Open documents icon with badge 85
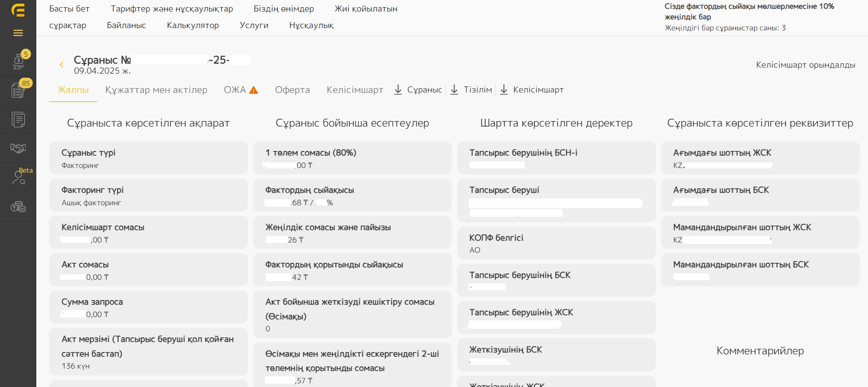Screen dimensions: 868x387 pyautogui.click(x=18, y=90)
